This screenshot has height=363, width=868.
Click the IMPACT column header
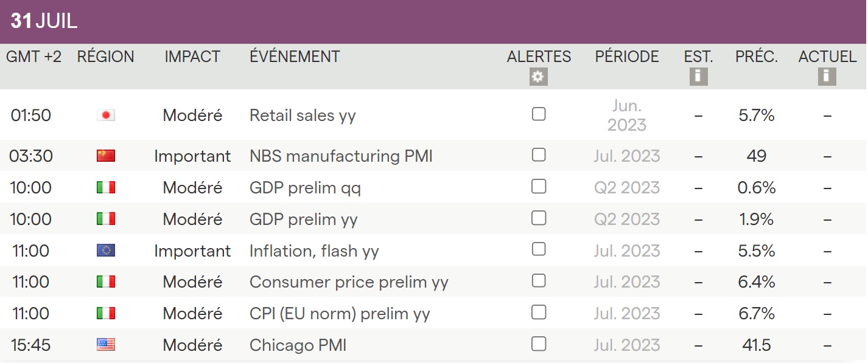coord(192,57)
